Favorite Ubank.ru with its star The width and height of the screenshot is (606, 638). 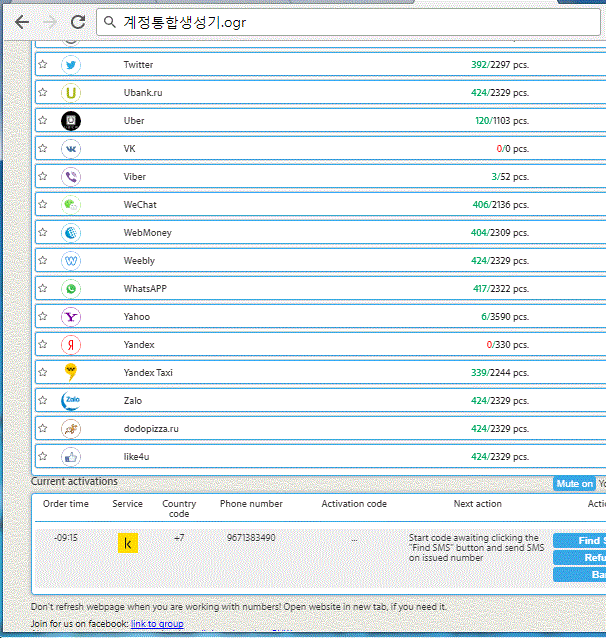(43, 92)
